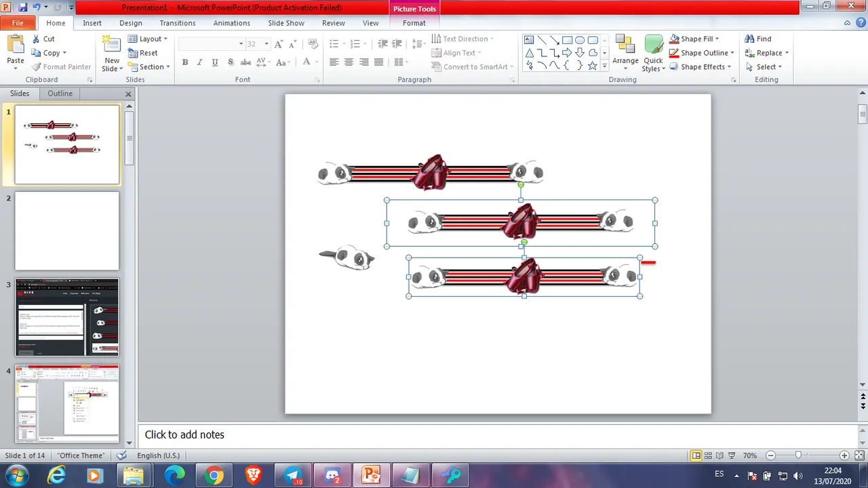This screenshot has width=868, height=488.
Task: Fit slide to current window
Action: [x=859, y=455]
